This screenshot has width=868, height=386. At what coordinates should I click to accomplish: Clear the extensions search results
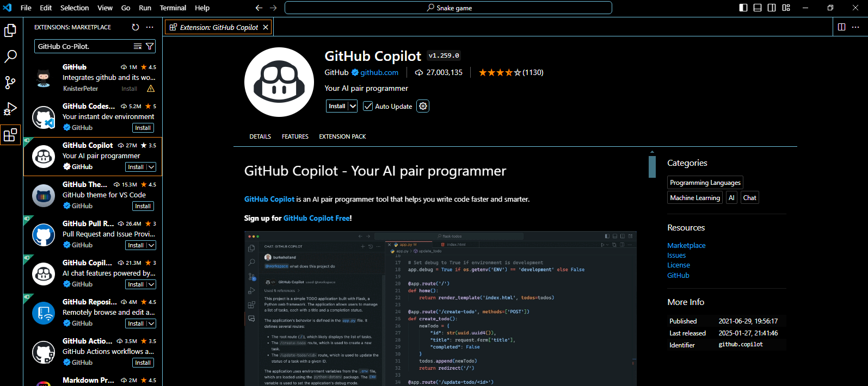[x=138, y=46]
